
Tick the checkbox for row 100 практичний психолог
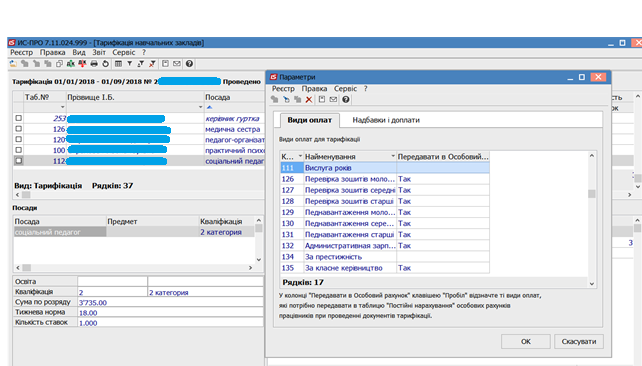coord(18,150)
